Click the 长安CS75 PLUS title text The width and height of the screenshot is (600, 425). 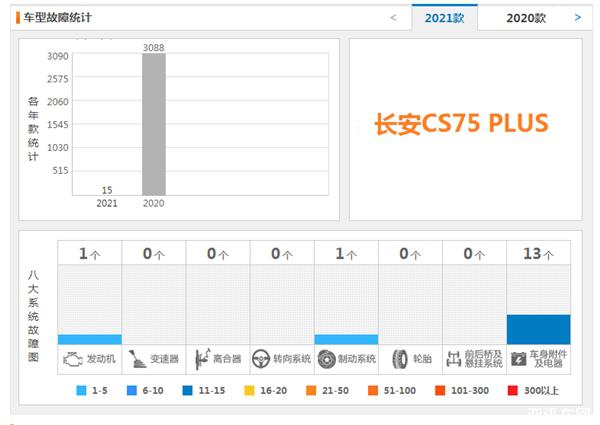point(461,123)
